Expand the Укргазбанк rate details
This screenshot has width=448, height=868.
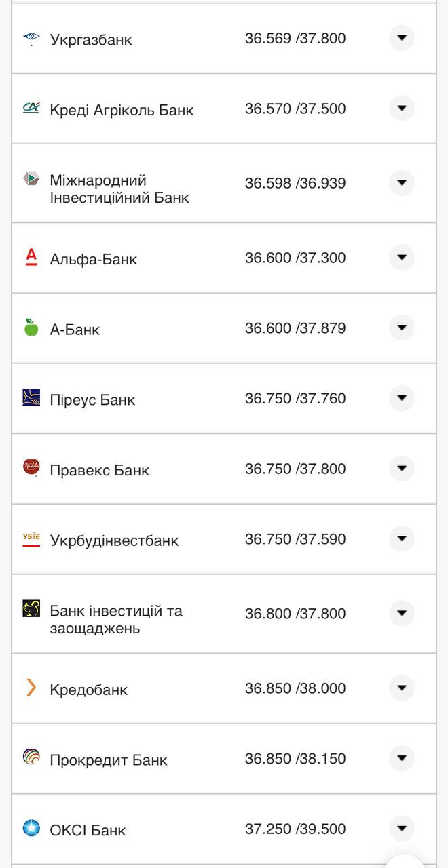tap(402, 38)
